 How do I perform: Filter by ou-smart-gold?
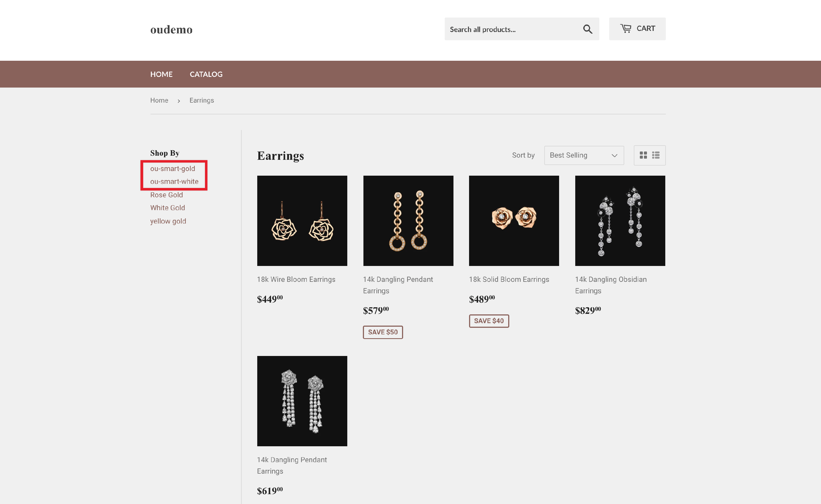coord(172,169)
